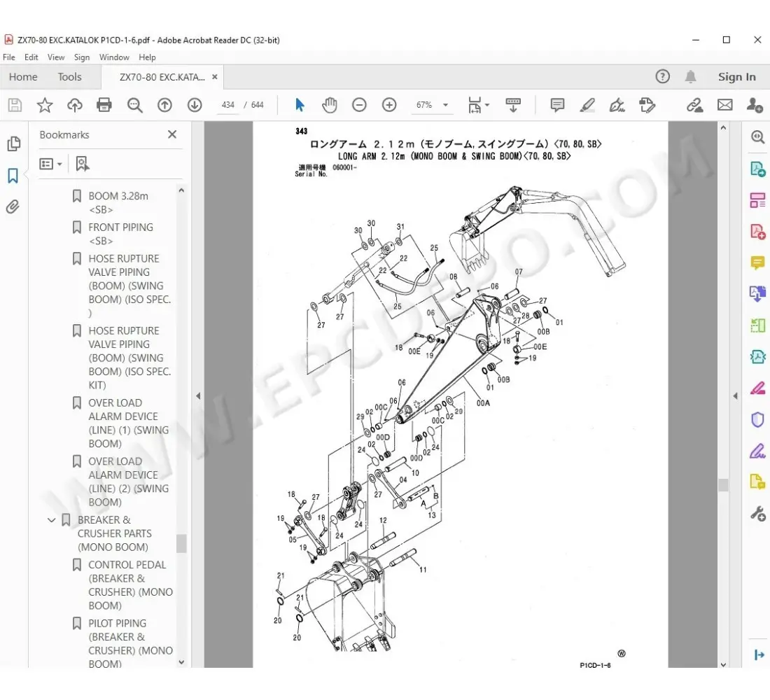Click the zoom in plus icon
770x700 pixels.
389,105
